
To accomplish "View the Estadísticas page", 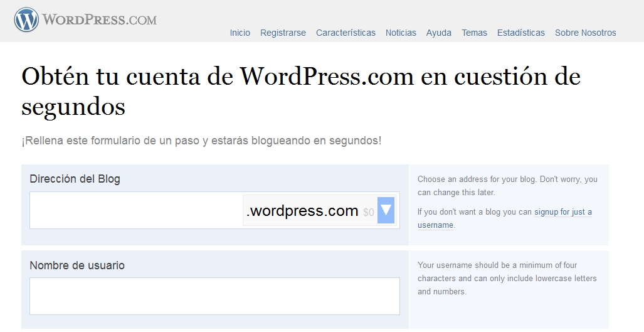I will pos(521,33).
